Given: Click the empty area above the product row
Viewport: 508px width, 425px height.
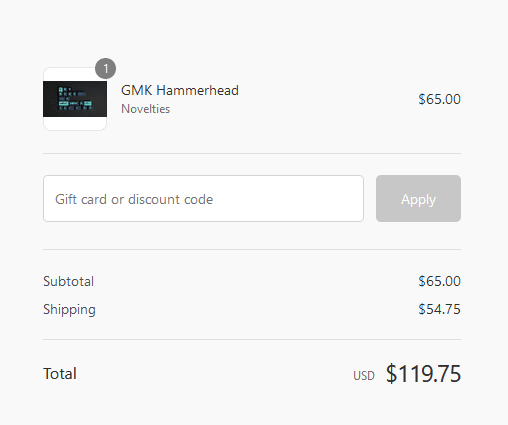Looking at the screenshot, I should tap(252, 28).
